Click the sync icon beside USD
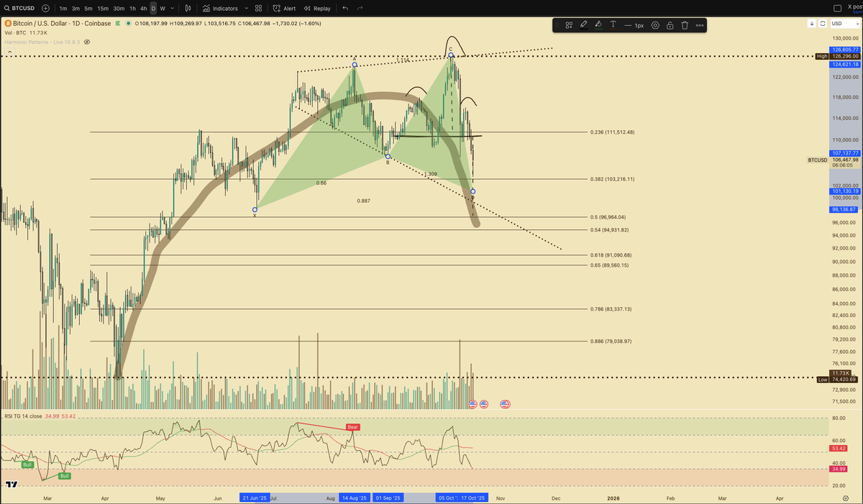The height and width of the screenshot is (504, 863). [823, 23]
